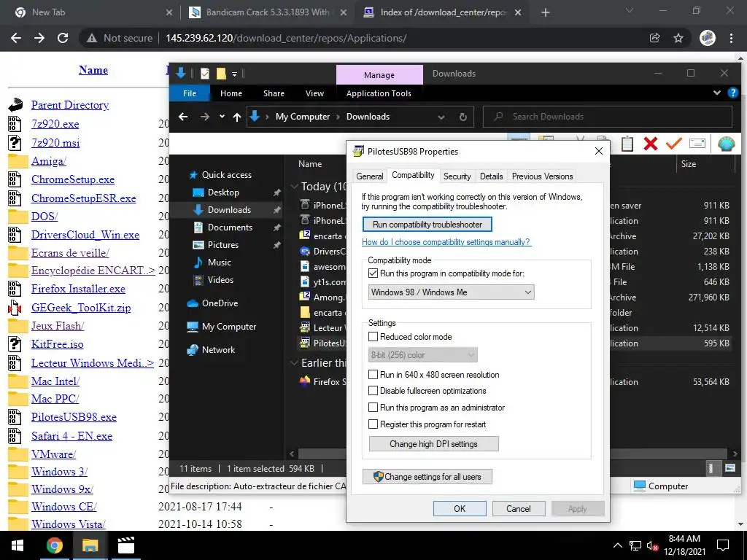747x560 pixels.
Task: Click Cancel in Properties dialog
Action: coord(519,508)
